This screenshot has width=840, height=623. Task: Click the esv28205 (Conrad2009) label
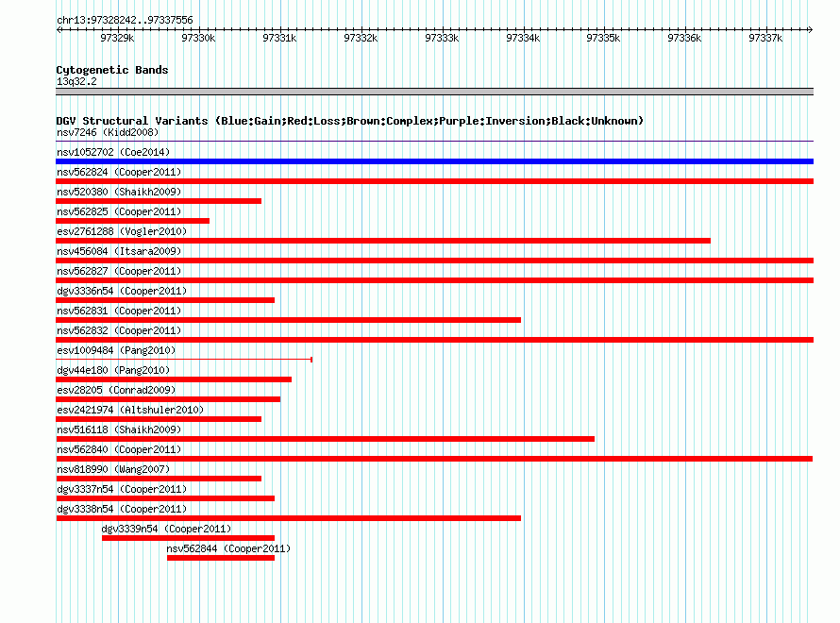116,390
